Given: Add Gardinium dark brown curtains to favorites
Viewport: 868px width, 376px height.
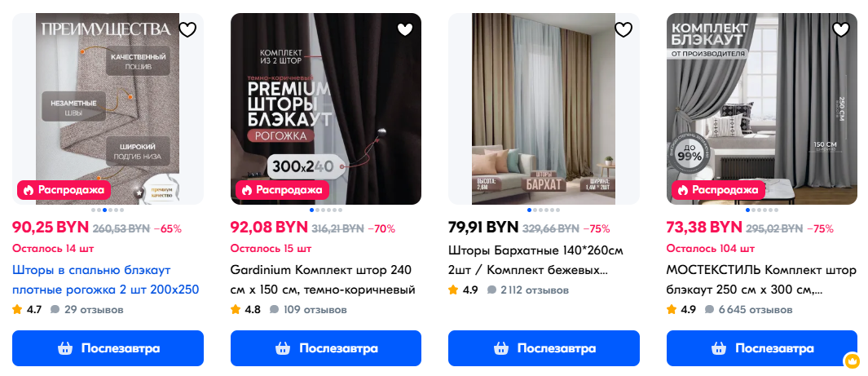Looking at the screenshot, I should (x=405, y=29).
